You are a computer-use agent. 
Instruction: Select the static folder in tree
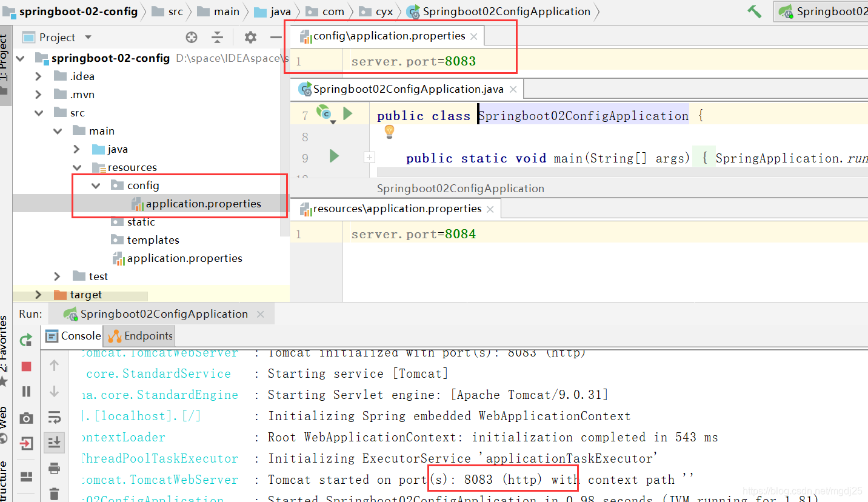133,222
